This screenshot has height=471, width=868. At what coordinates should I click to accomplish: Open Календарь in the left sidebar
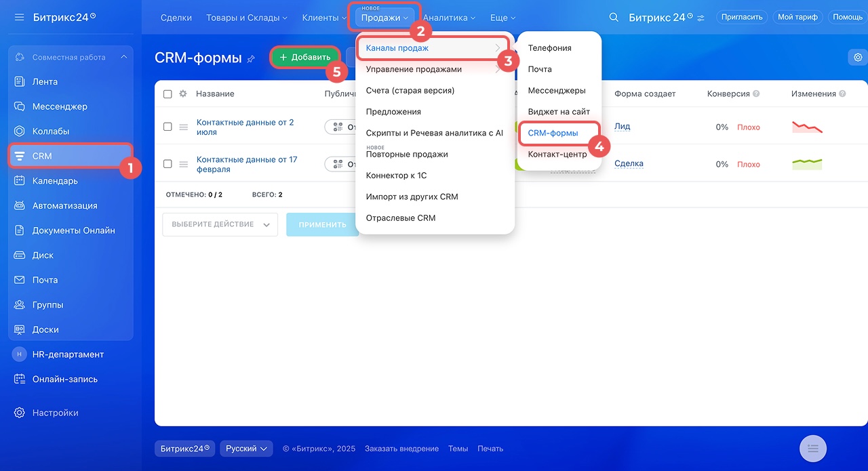click(x=55, y=181)
